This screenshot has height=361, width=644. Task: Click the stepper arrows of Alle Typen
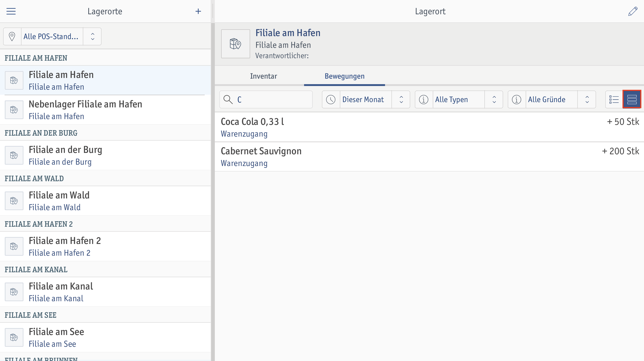click(494, 100)
